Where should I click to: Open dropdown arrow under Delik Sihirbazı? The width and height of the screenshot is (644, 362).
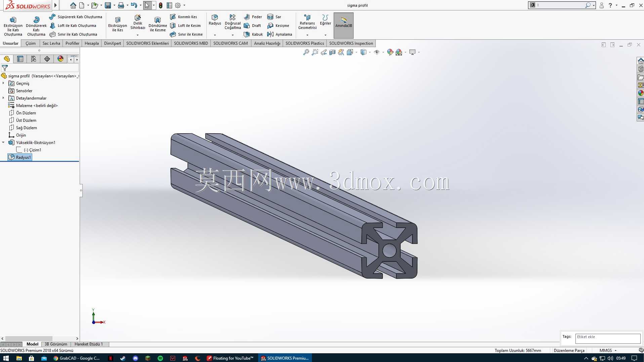tap(137, 35)
